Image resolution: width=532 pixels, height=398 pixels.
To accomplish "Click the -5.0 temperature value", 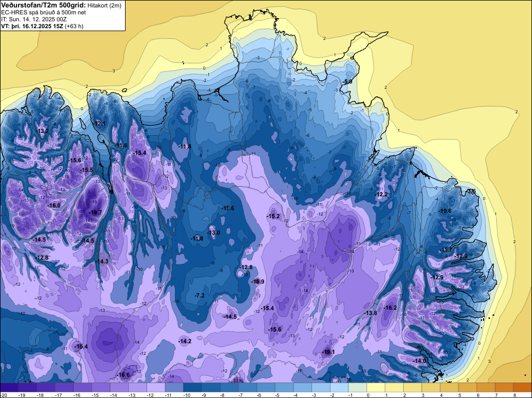I will point(347,82).
